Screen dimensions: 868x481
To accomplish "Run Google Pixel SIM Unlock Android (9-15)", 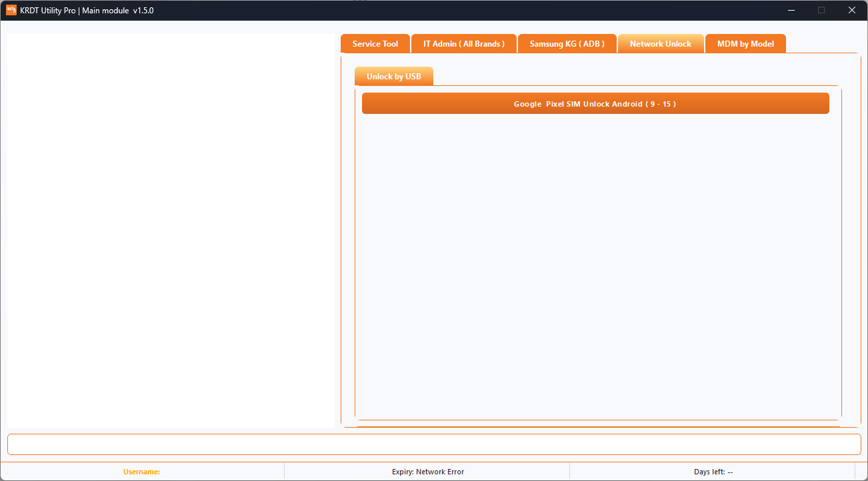I will click(595, 103).
